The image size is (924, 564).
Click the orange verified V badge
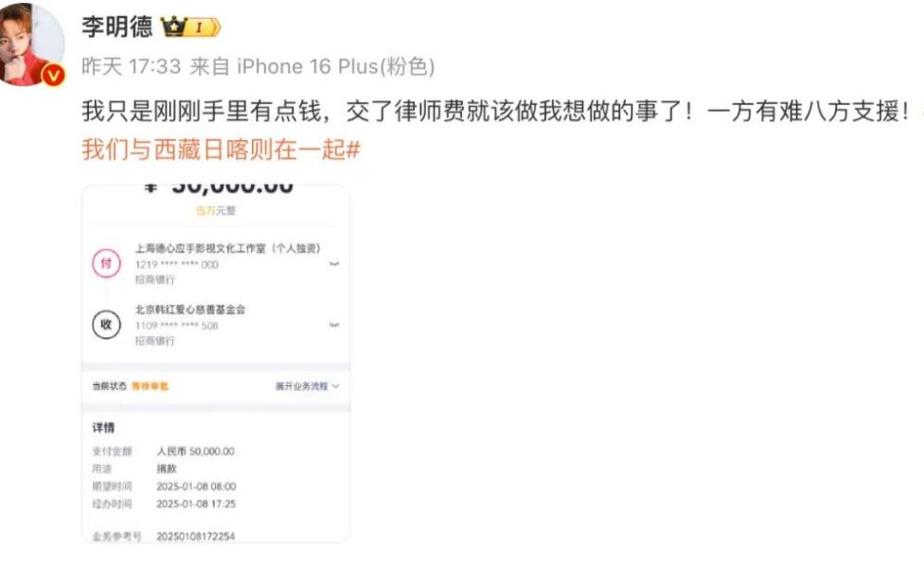(x=54, y=75)
